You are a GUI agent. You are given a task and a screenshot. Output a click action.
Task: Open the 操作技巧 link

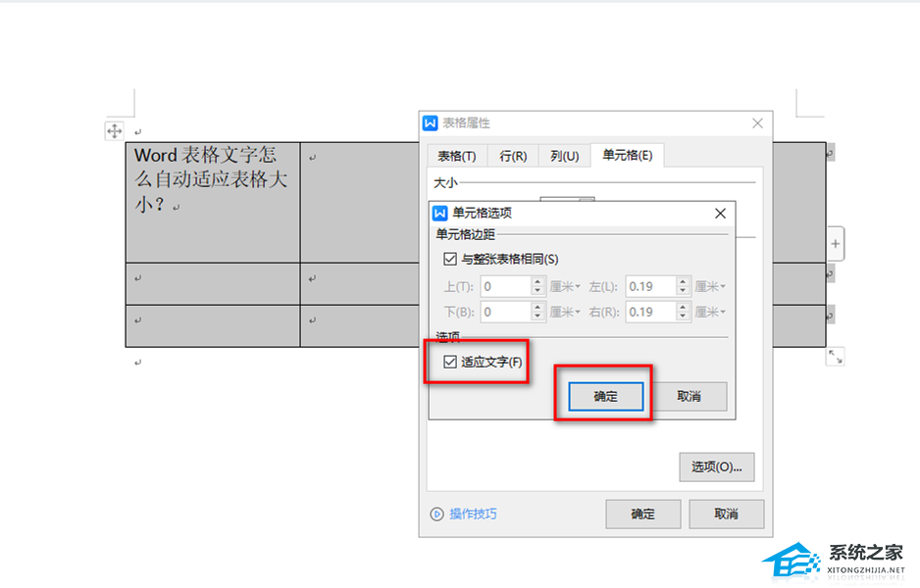[x=473, y=514]
